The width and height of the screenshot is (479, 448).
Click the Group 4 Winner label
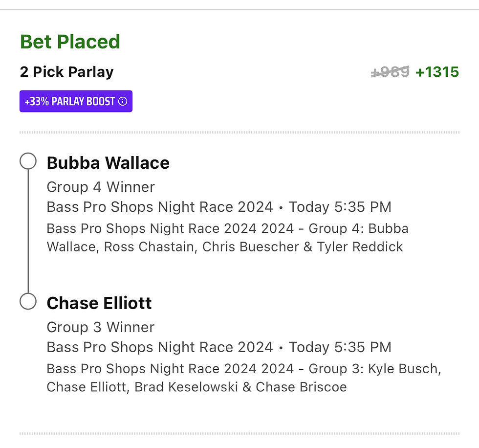(101, 187)
